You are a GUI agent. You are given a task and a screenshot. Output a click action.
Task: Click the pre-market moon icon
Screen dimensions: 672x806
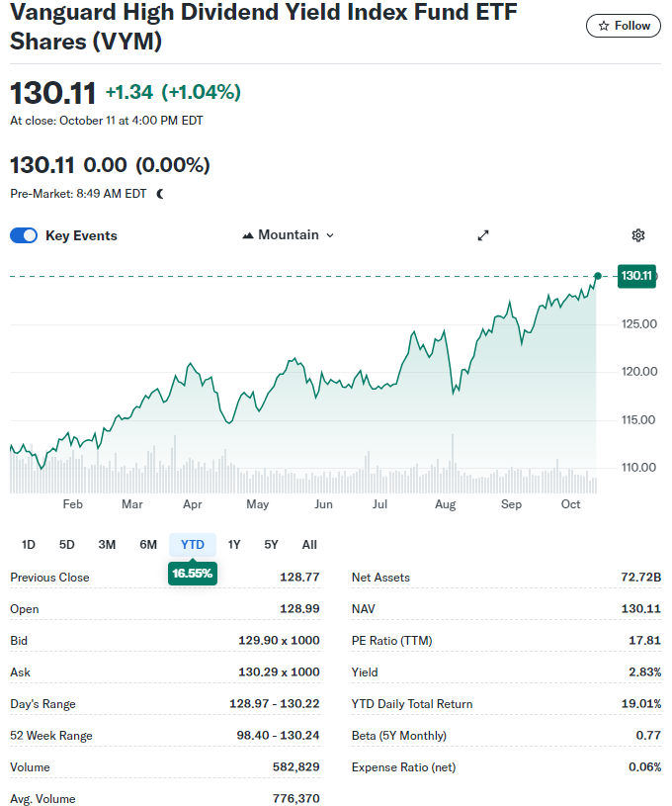(x=160, y=194)
